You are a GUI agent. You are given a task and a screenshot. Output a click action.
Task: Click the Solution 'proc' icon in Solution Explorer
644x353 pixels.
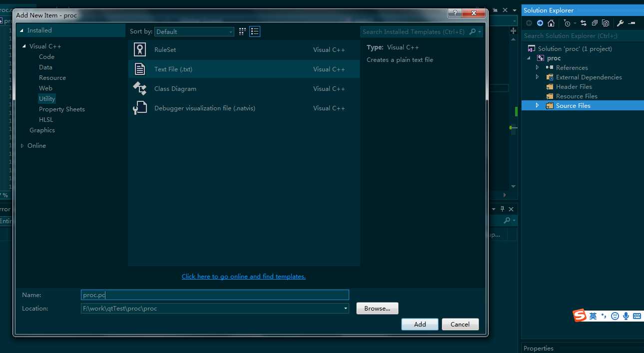[531, 48]
